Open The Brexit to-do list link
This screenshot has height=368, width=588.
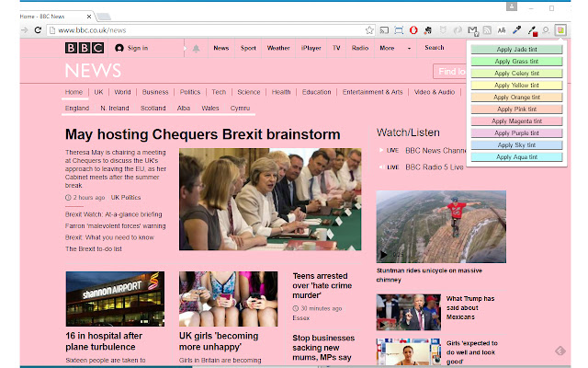[x=94, y=249]
